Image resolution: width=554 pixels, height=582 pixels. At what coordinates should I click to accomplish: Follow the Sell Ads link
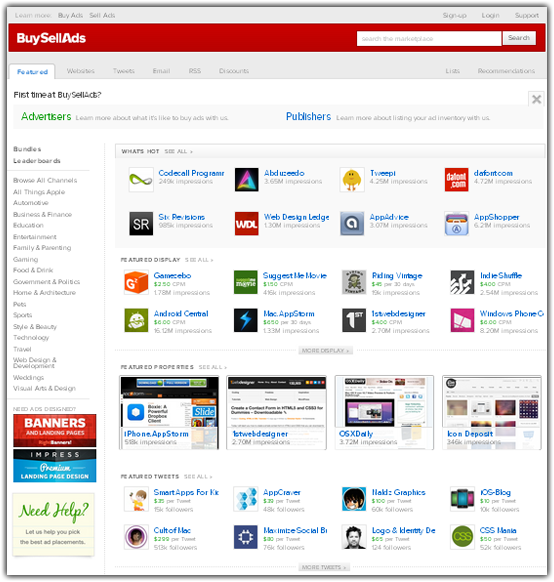(x=102, y=15)
